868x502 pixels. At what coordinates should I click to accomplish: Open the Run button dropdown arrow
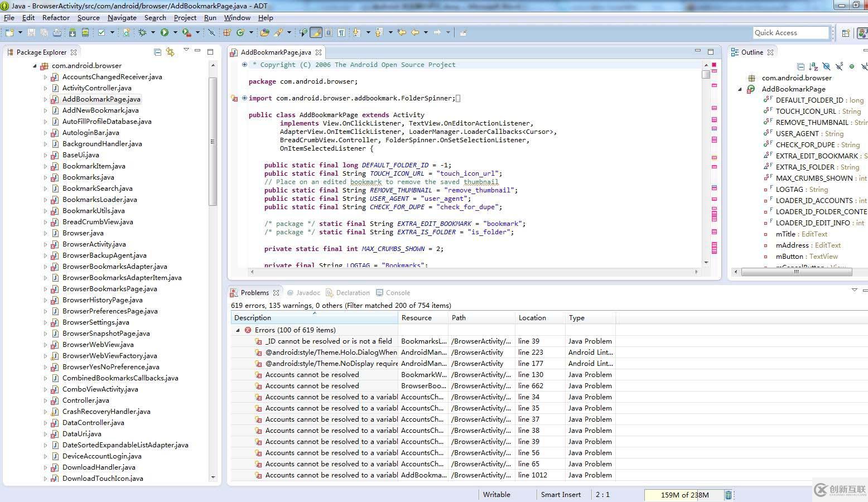(x=175, y=32)
